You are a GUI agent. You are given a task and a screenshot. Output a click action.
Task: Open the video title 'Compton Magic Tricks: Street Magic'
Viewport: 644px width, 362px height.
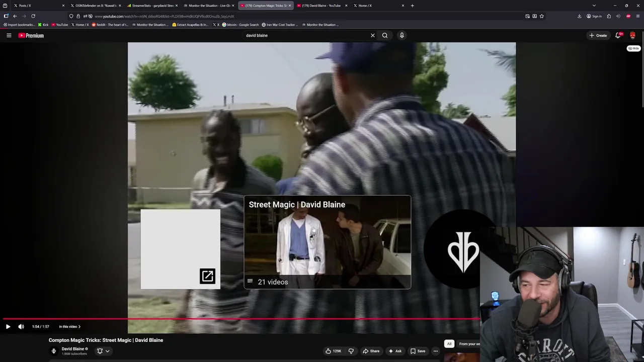coord(106,340)
